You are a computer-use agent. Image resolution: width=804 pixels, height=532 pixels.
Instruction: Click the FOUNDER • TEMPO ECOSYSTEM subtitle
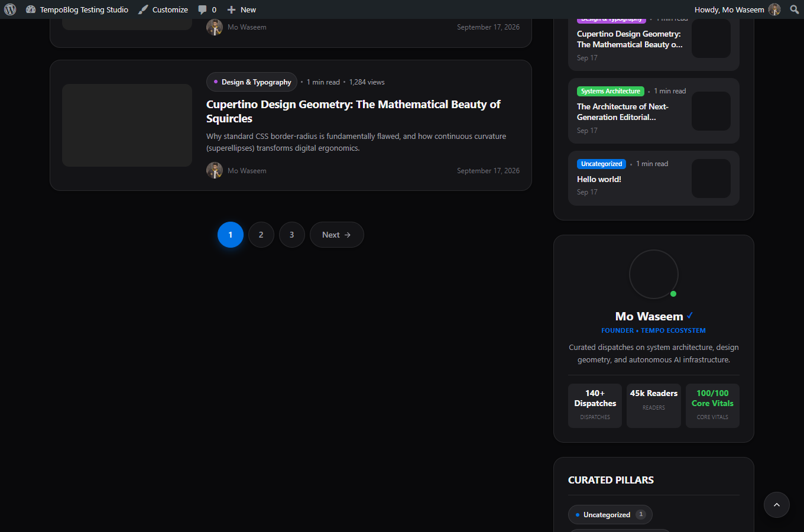coord(654,330)
